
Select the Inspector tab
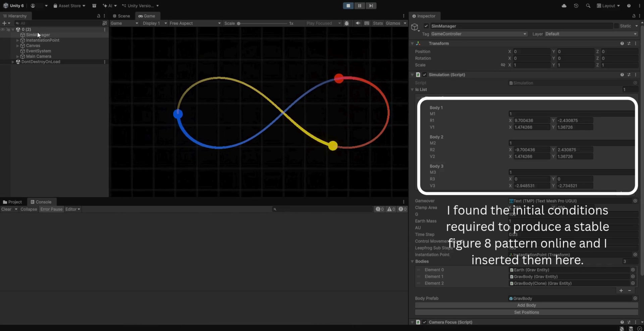coord(424,16)
